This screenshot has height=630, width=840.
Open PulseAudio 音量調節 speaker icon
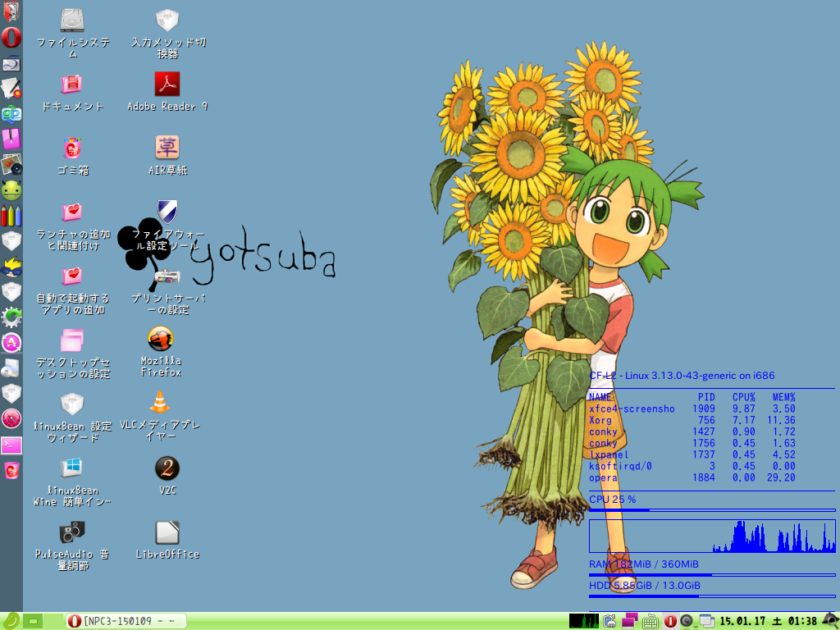click(x=72, y=532)
